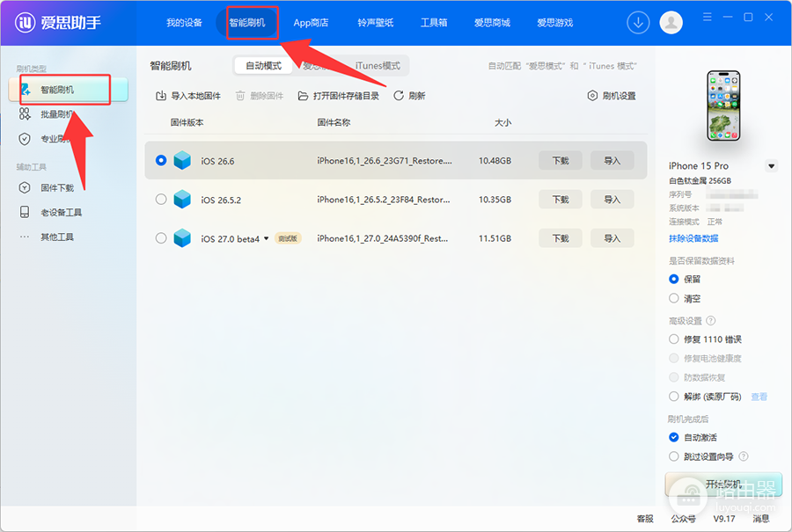Click the 固件版本 column header
The width and height of the screenshot is (792, 532).
187,122
